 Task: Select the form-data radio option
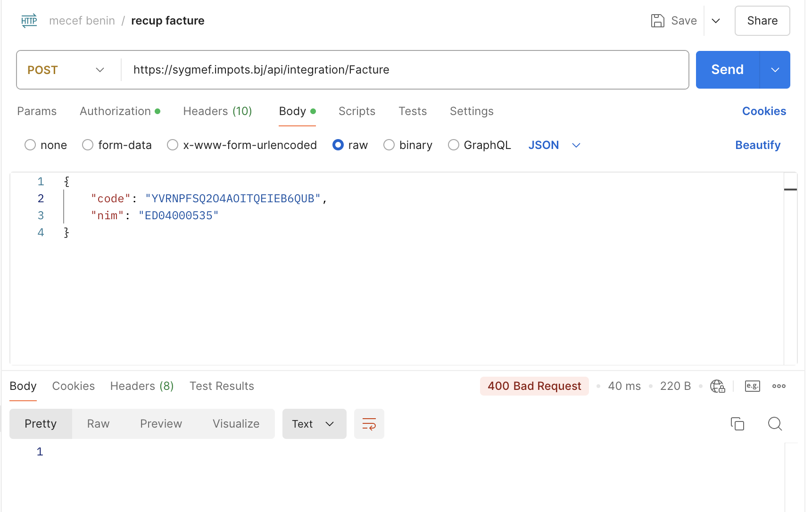point(88,145)
